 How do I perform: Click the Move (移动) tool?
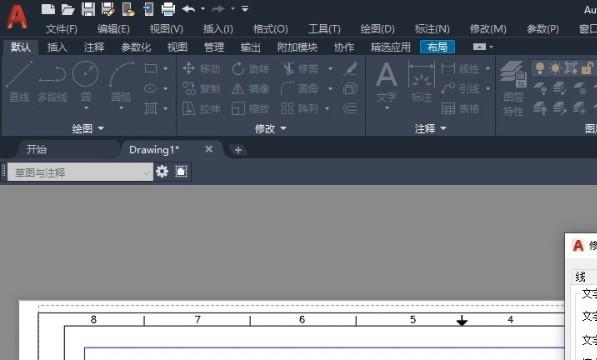click(x=201, y=68)
